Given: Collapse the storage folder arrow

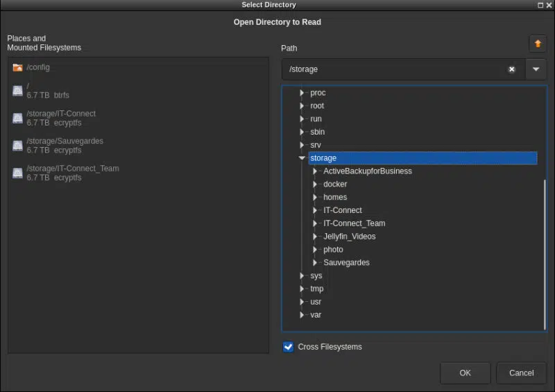Looking at the screenshot, I should point(302,158).
